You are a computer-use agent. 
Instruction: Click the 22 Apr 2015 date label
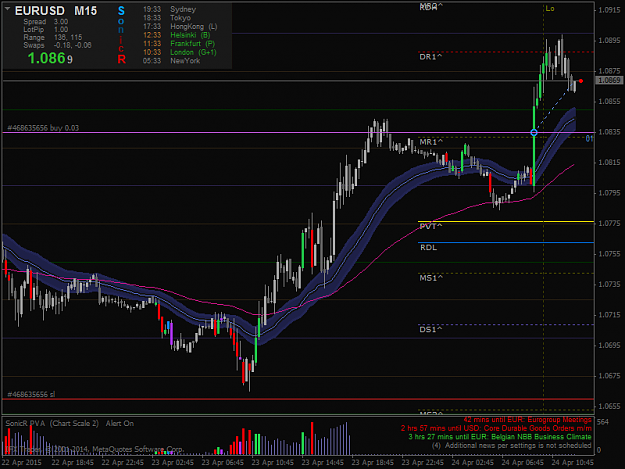(22, 462)
